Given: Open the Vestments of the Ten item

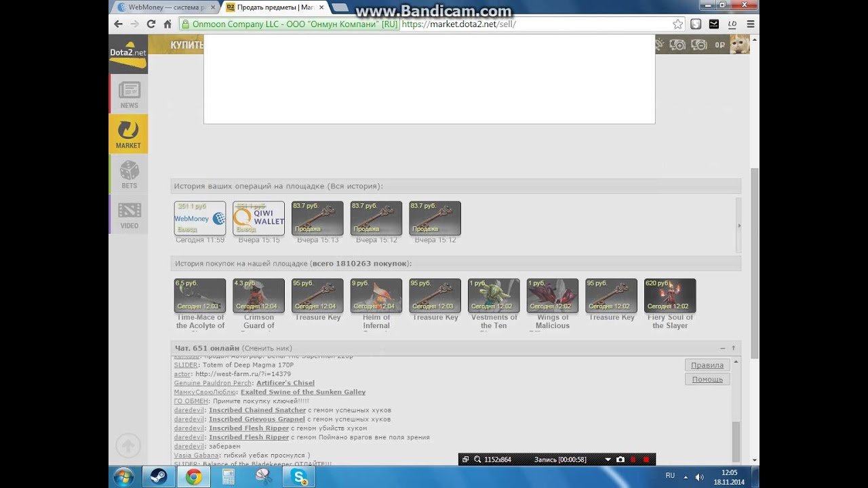Looking at the screenshot, I should 494,296.
